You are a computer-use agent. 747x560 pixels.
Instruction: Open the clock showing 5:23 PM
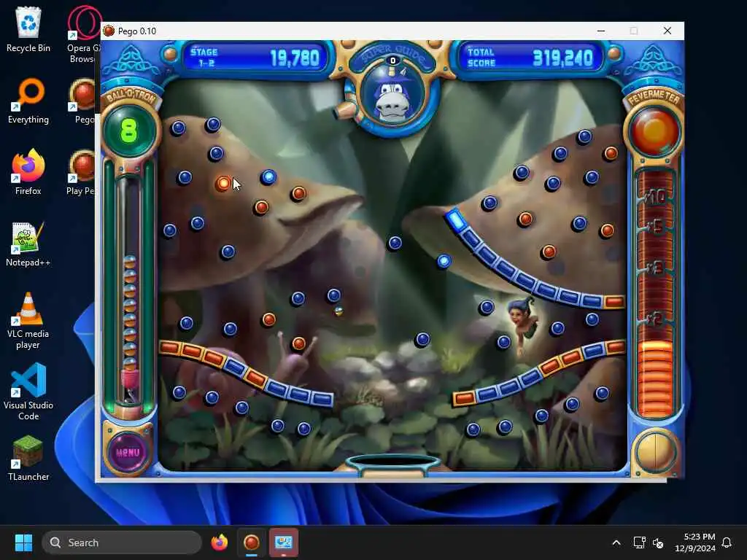click(694, 542)
